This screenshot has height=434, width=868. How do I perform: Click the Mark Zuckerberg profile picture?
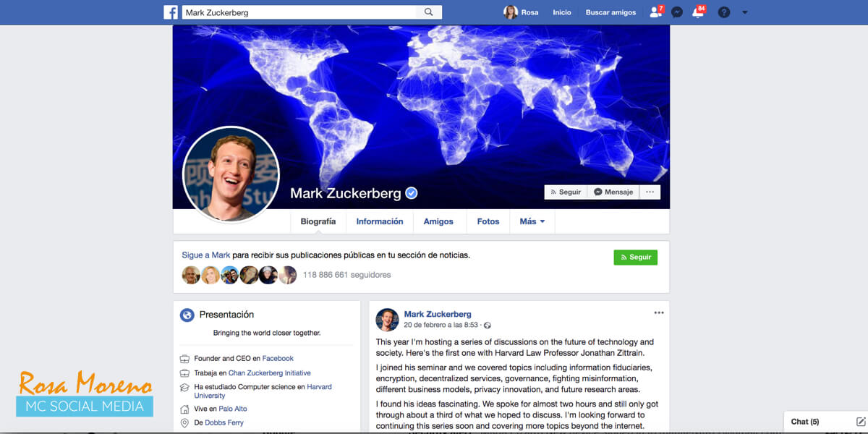coord(231,174)
